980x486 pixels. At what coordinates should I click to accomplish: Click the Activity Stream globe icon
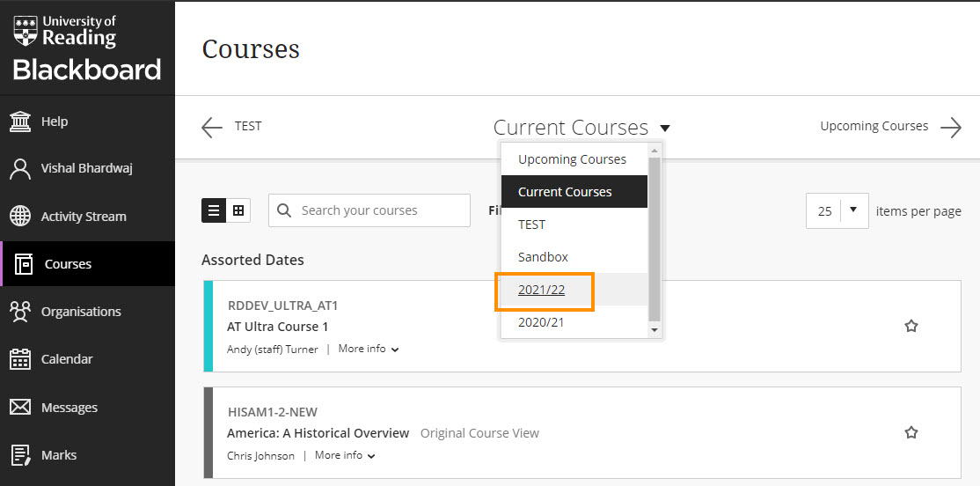pyautogui.click(x=20, y=217)
